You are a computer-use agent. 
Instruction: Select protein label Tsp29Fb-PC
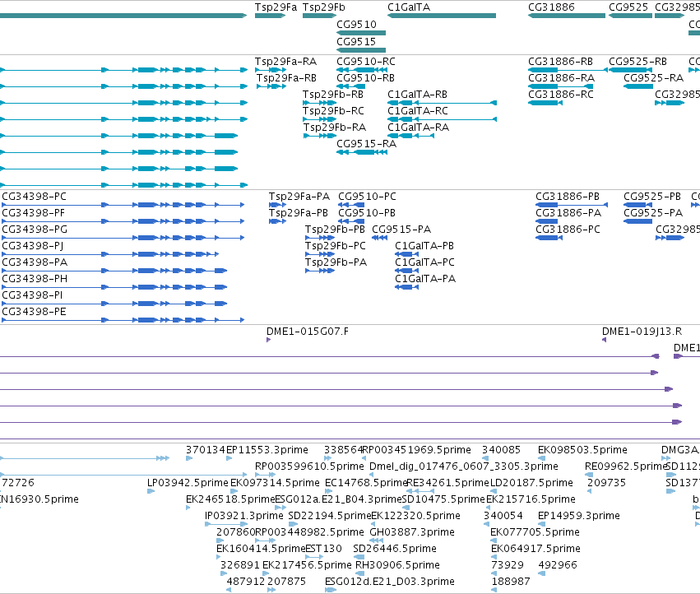(336, 246)
